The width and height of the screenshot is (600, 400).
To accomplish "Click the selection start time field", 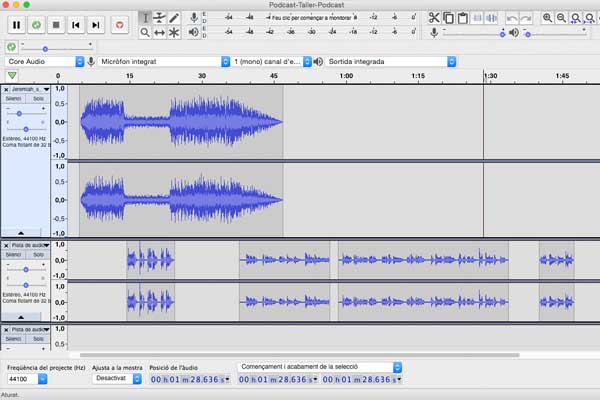I will click(278, 379).
